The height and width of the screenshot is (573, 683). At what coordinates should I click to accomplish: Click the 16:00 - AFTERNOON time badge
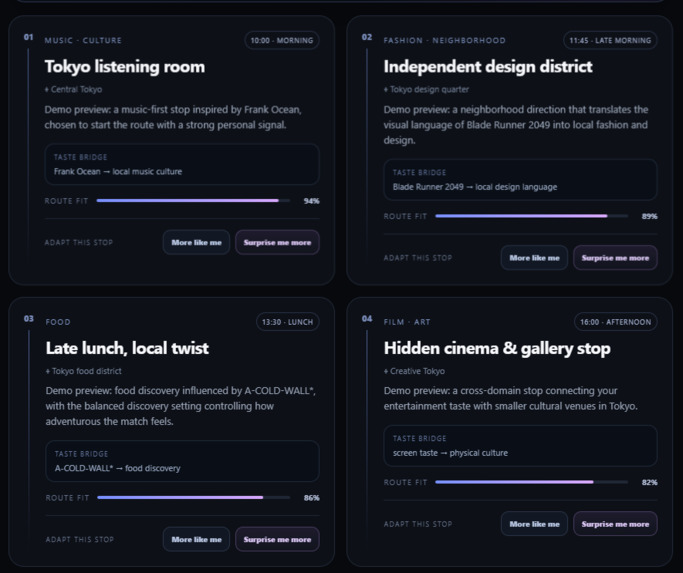pos(616,322)
